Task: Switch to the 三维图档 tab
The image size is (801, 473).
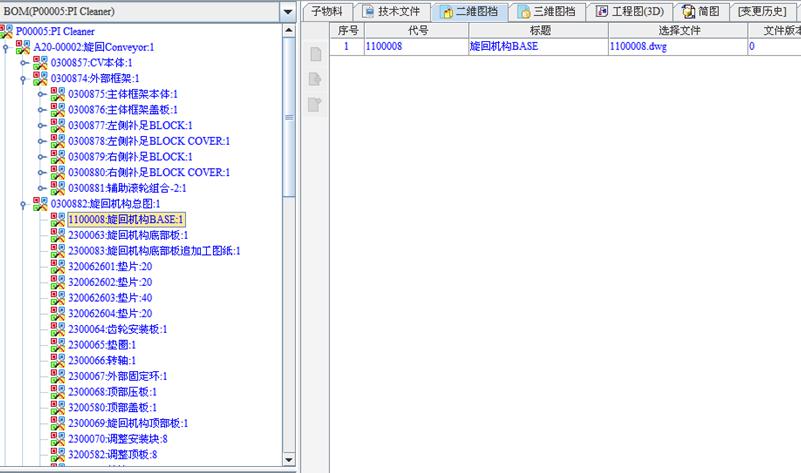Action: [546, 12]
